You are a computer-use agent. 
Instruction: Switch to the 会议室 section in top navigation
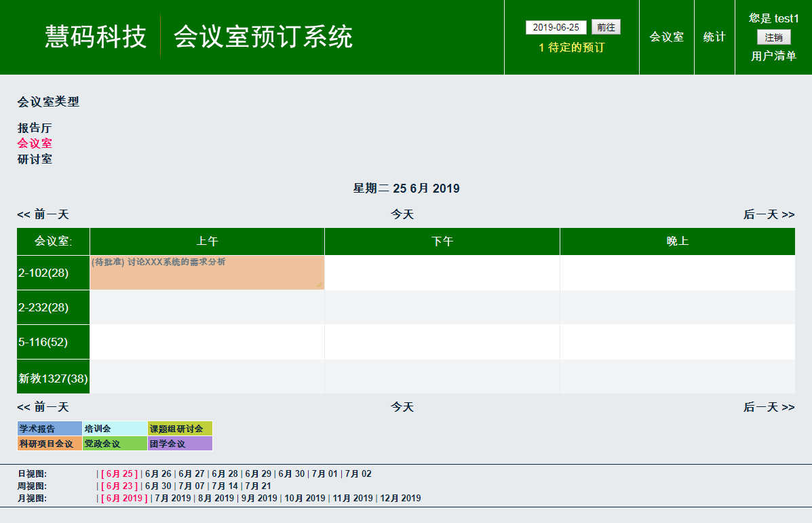pyautogui.click(x=666, y=37)
